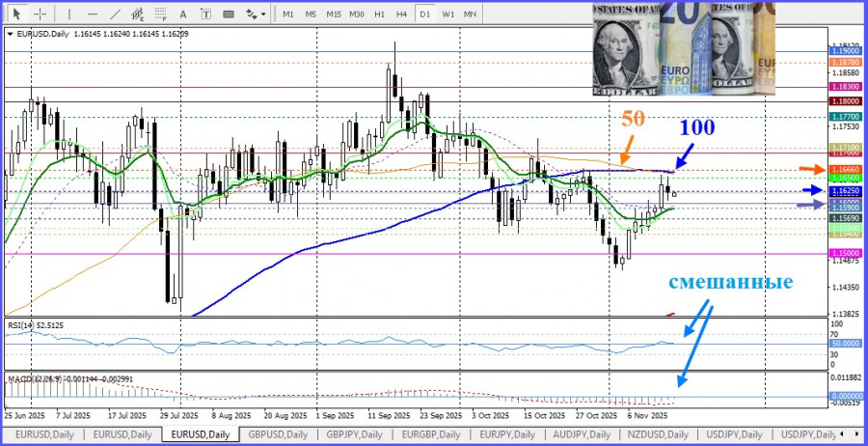The width and height of the screenshot is (868, 446).
Task: Activate the crosshair tool
Action: pyautogui.click(x=41, y=14)
